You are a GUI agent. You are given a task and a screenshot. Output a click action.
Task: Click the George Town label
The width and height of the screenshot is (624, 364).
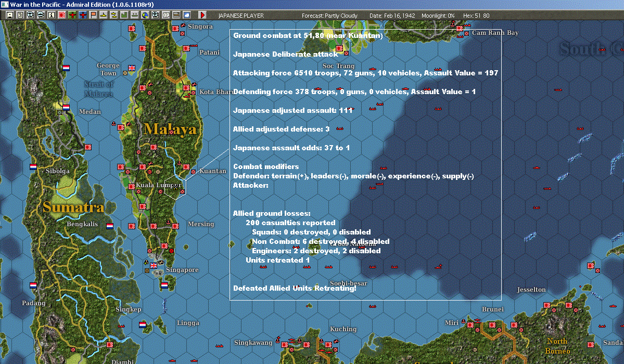108,69
